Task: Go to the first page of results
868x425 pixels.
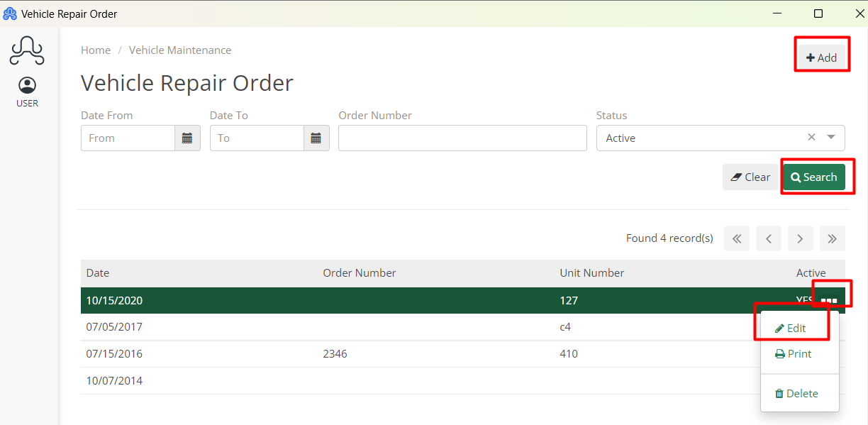Action: coord(737,238)
